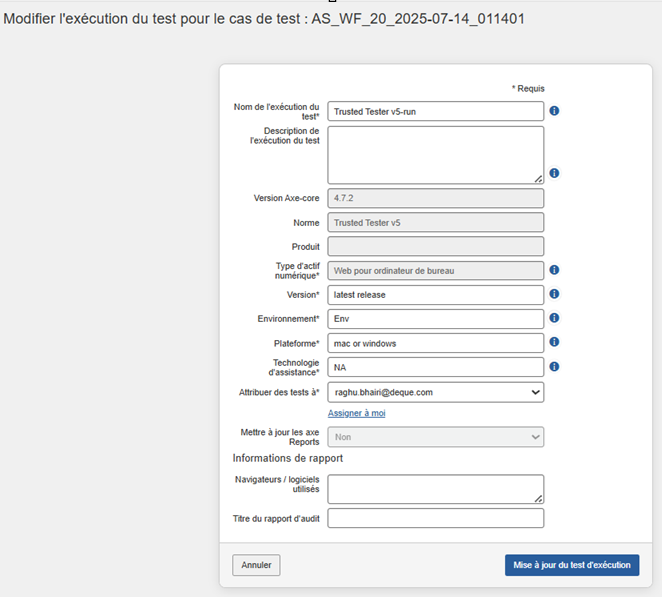Click the Technologie d'assistance input field
Screen dimensions: 662x597
435,367
